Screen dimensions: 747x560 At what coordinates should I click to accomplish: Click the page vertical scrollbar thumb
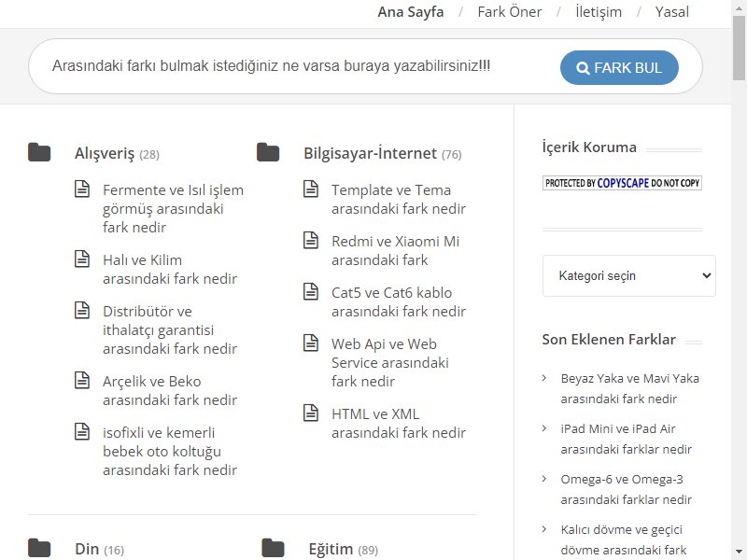click(x=739, y=48)
